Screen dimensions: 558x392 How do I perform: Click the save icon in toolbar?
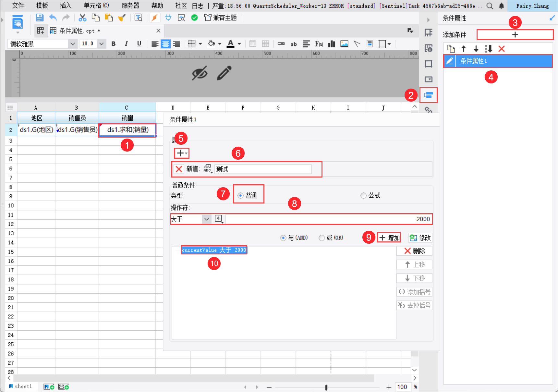click(40, 18)
